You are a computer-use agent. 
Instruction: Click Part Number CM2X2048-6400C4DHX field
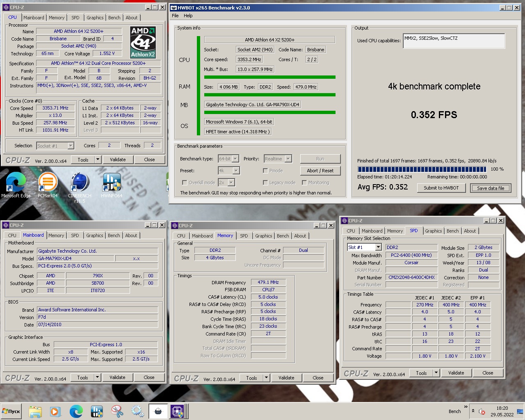411,278
